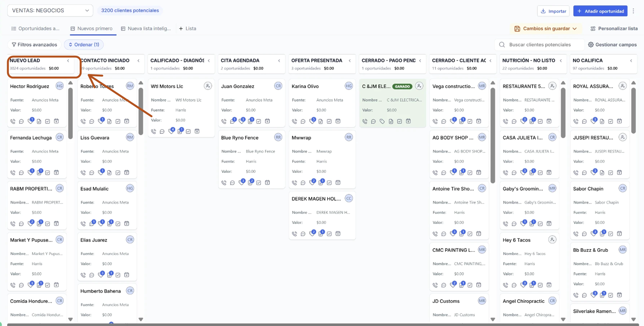Open the three-dot more options menu
Viewport: 644px width, 326px height.
[633, 11]
